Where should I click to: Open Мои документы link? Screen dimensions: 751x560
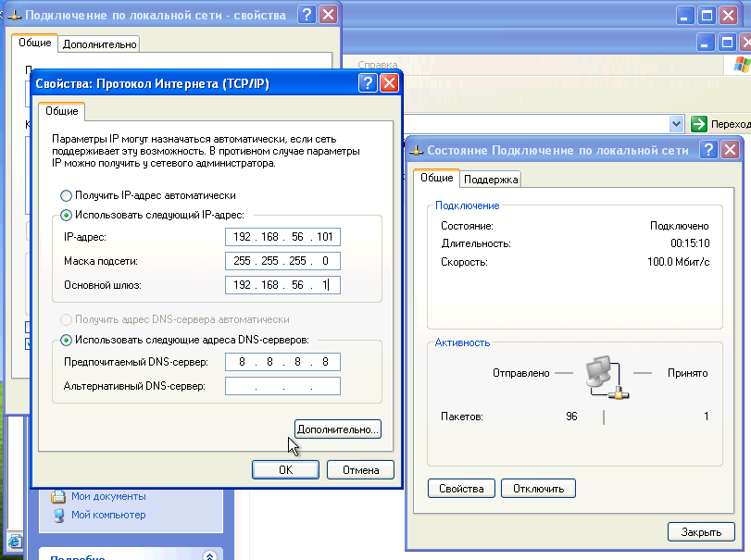click(x=108, y=496)
